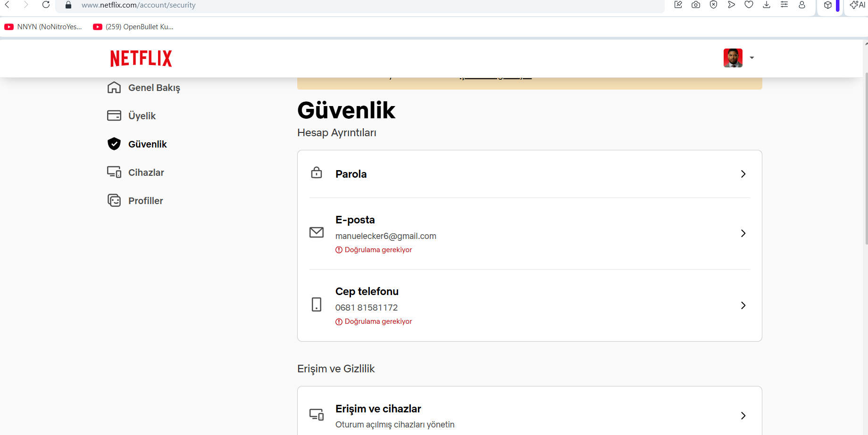
Task: Open the easy setup sliders icon
Action: (x=784, y=5)
